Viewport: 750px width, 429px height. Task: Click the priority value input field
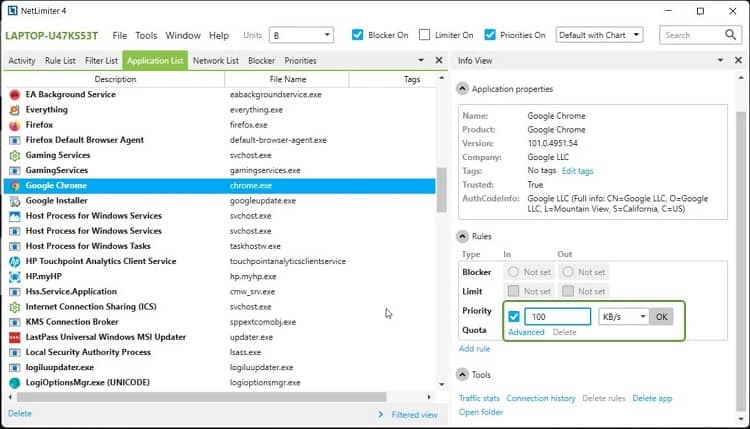coord(558,317)
